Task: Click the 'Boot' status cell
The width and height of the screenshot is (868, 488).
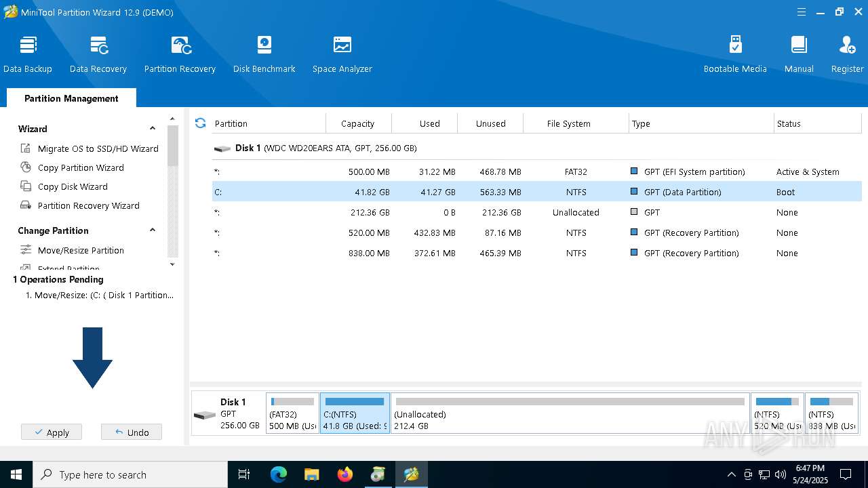Action: (x=785, y=192)
